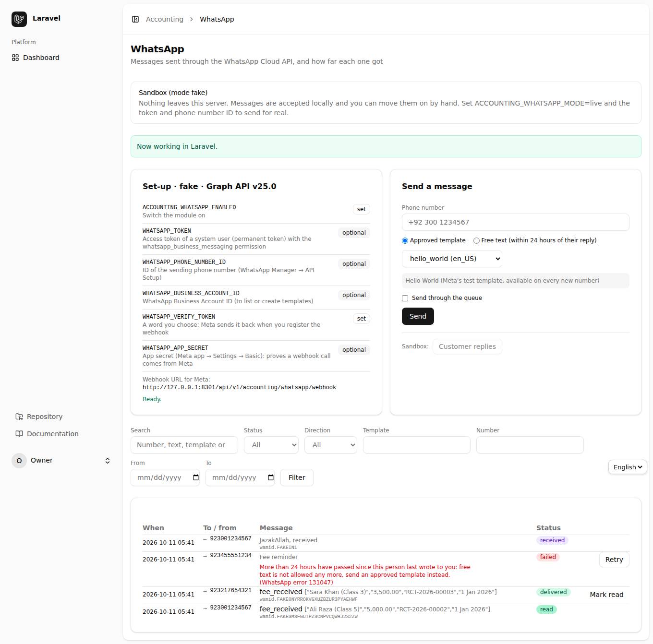This screenshot has width=653, height=644.
Task: Click the Search messages input field
Action: (184, 445)
